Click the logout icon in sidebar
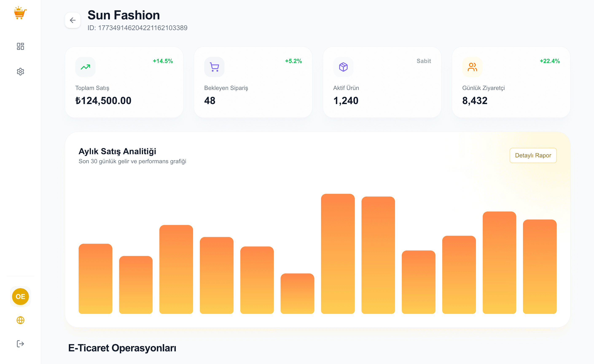This screenshot has width=594, height=364. coord(20,344)
